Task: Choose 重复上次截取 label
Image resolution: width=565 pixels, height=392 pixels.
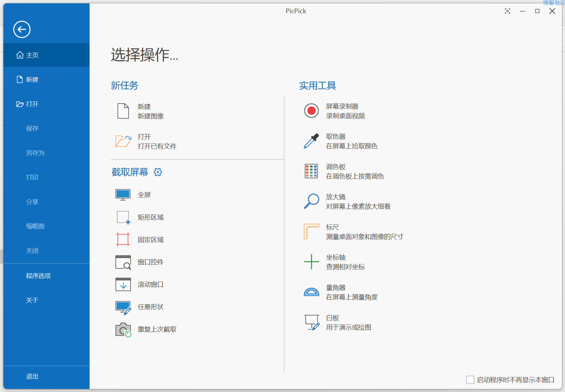Action: (x=157, y=329)
